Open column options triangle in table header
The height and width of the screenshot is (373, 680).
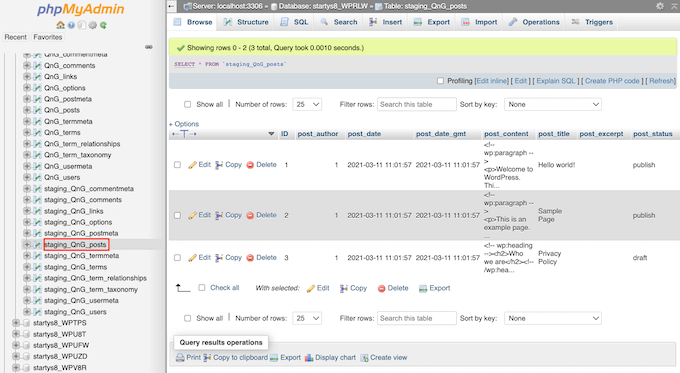pos(271,134)
